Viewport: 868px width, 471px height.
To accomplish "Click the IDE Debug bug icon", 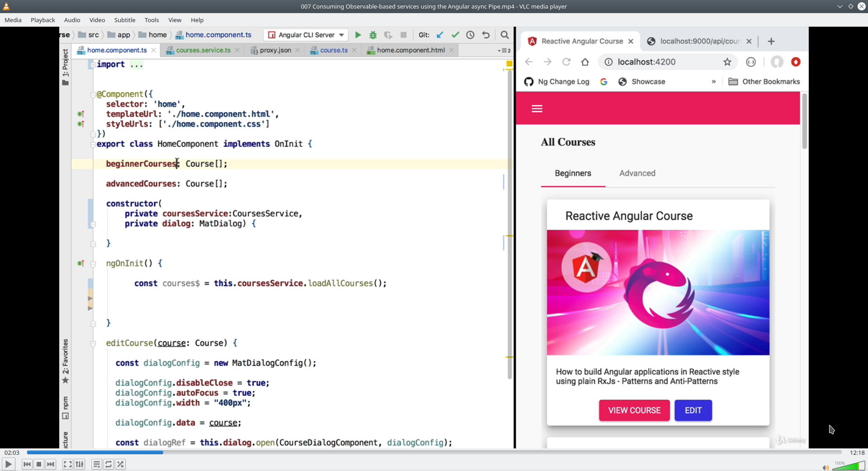I will [x=373, y=35].
